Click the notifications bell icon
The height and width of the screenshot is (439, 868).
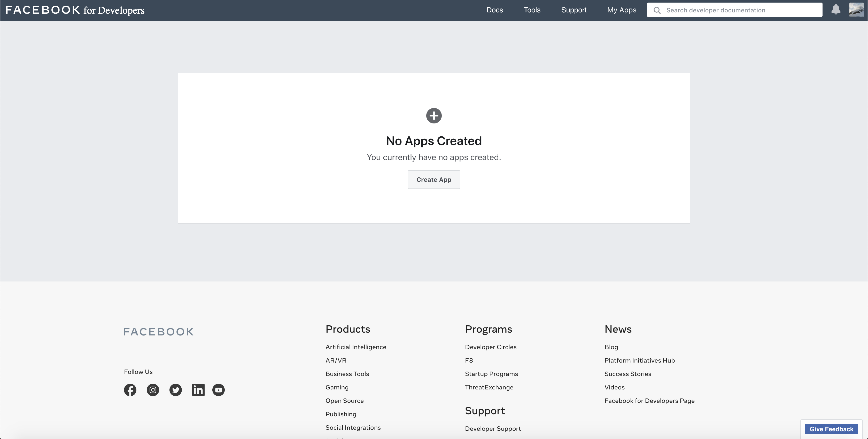[836, 10]
